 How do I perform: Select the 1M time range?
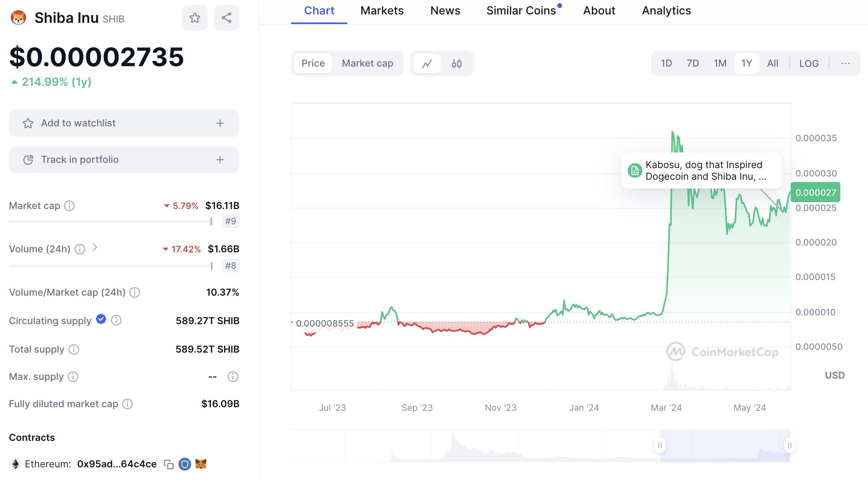point(720,63)
